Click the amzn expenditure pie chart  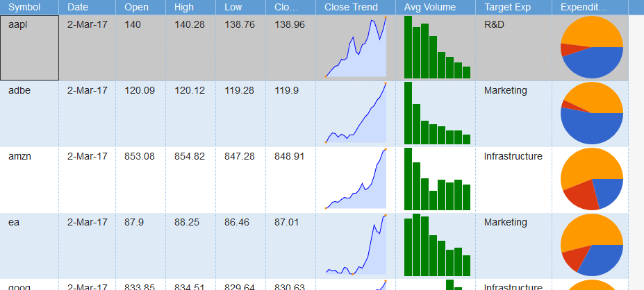[592, 179]
